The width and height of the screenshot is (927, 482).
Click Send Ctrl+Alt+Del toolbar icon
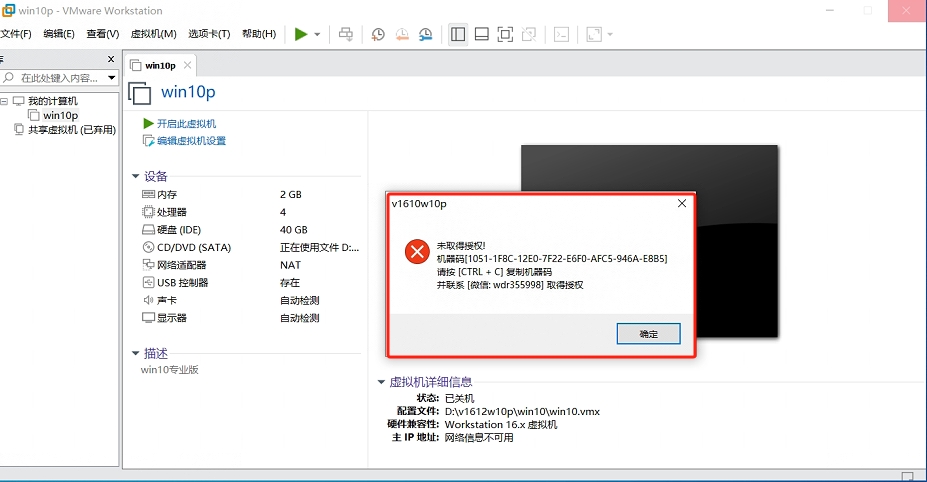(x=346, y=34)
